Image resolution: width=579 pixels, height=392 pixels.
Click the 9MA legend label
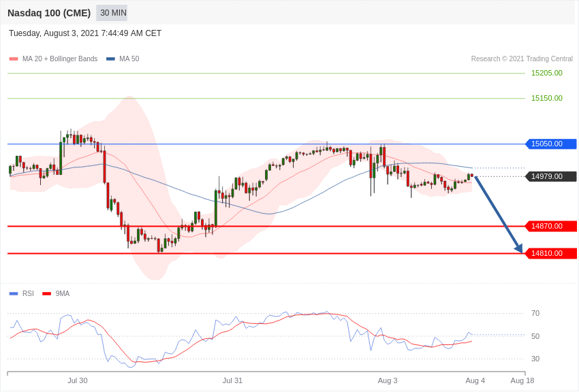click(x=63, y=293)
